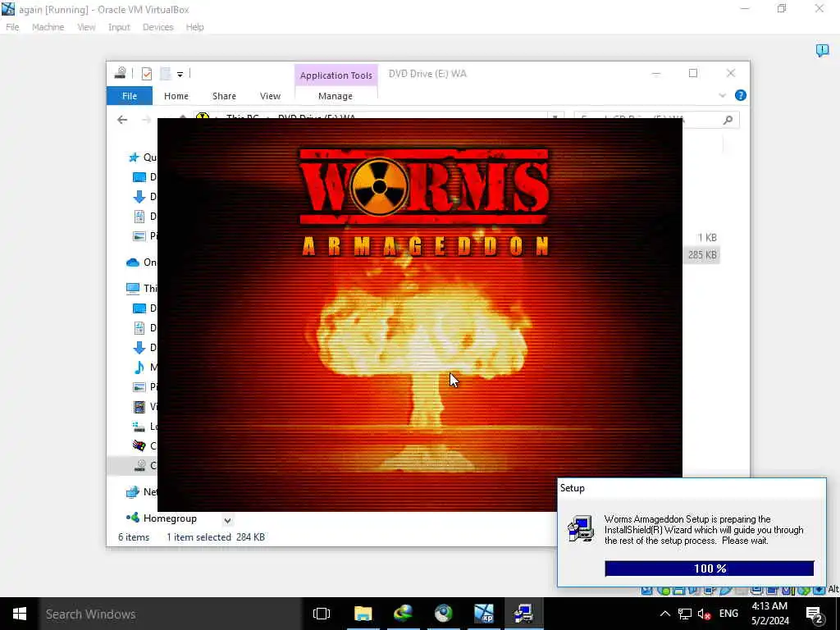Click navigation pane scroll down arrow
The image size is (840, 630).
point(227,520)
